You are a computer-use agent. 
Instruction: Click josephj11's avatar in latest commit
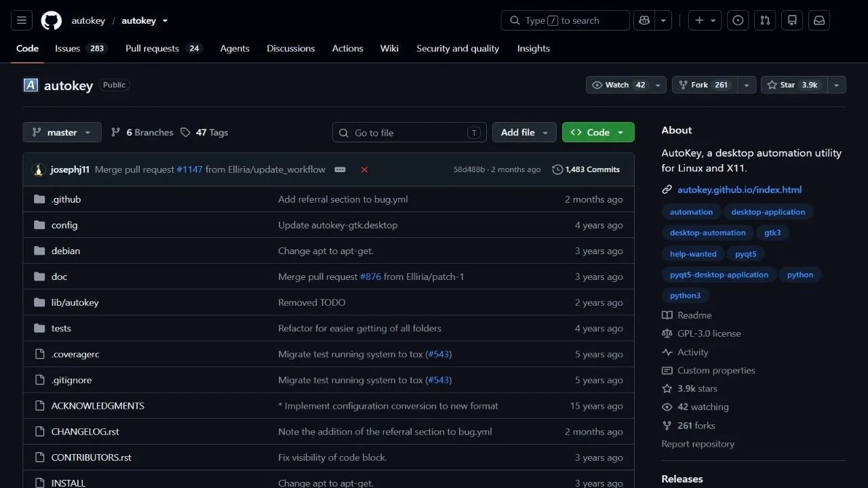coord(38,169)
